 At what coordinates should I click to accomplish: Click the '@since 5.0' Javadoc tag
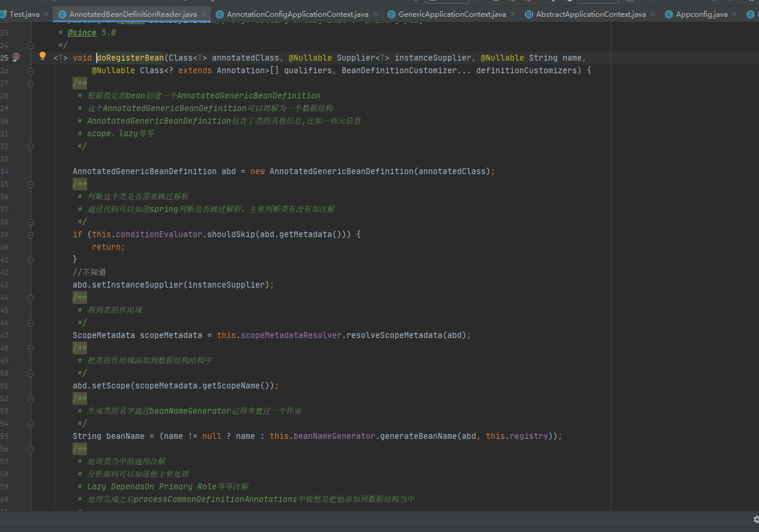[x=92, y=32]
